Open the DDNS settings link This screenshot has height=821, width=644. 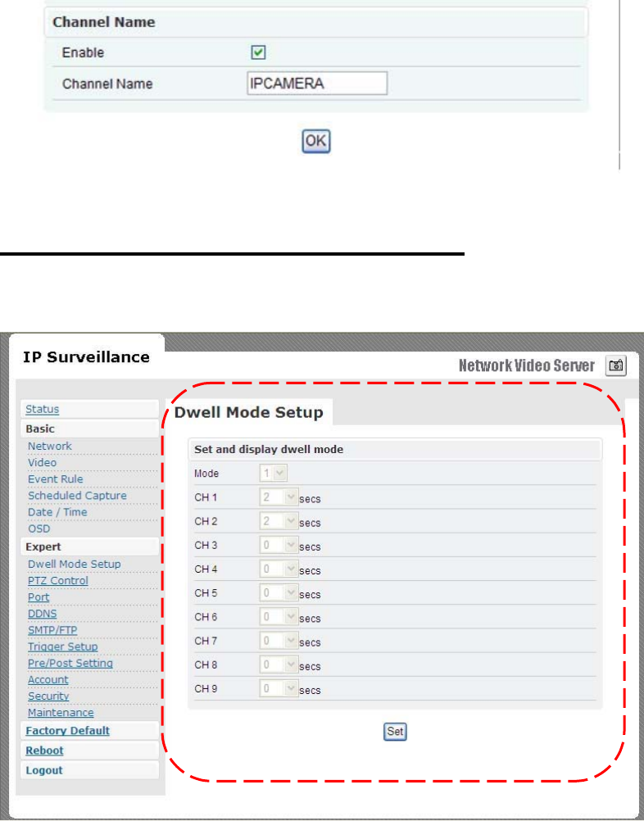pyautogui.click(x=43, y=614)
